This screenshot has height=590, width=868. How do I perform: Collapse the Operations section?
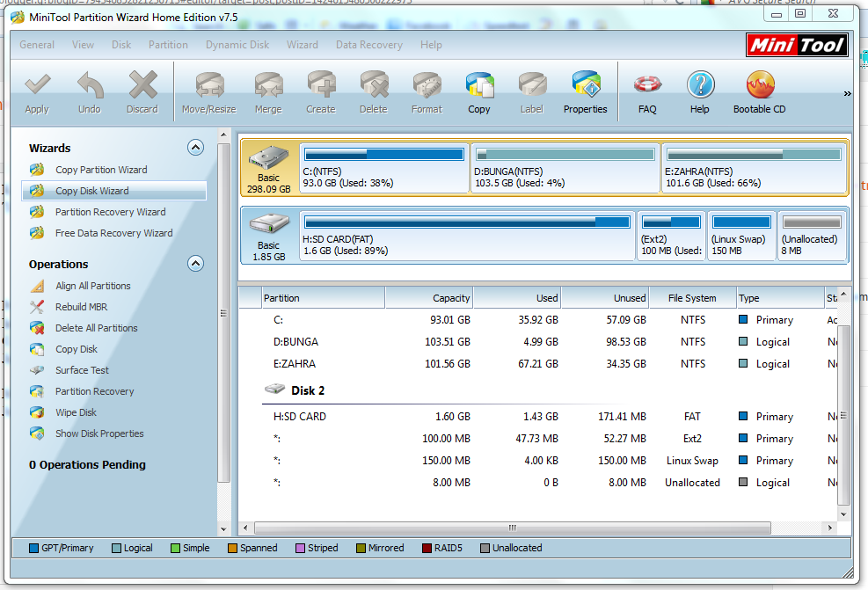pos(195,263)
